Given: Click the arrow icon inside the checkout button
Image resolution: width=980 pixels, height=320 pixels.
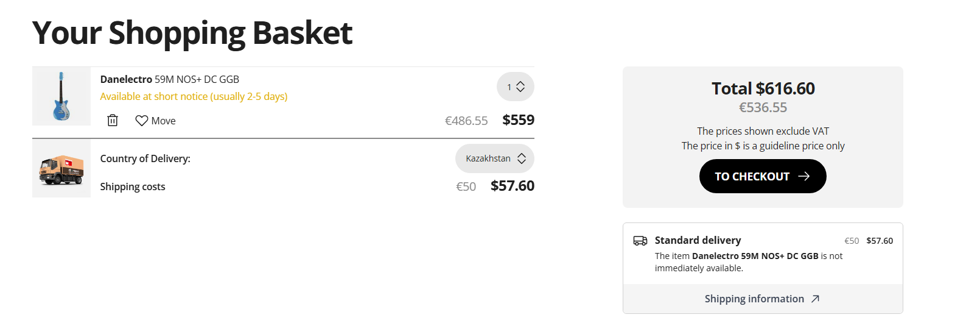Looking at the screenshot, I should point(804,176).
